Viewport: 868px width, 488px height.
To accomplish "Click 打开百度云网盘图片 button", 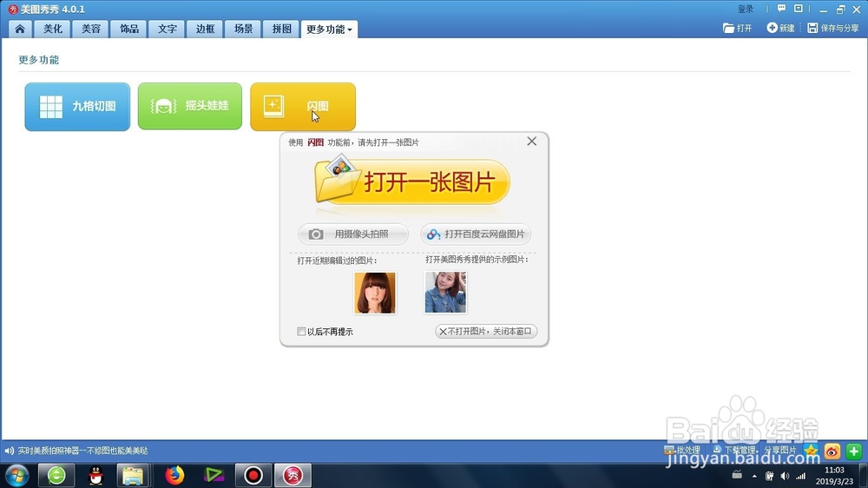I will [x=476, y=234].
